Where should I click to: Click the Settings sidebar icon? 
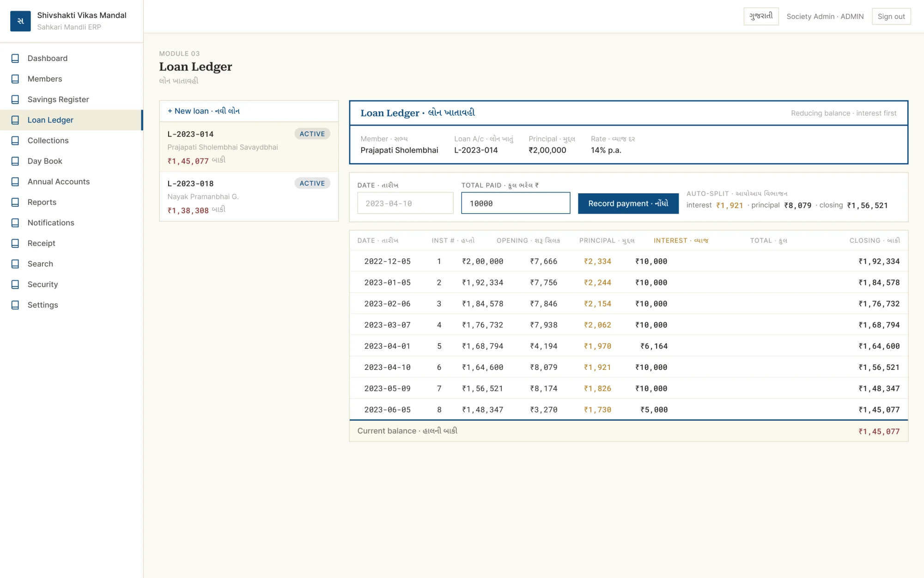[x=15, y=305]
